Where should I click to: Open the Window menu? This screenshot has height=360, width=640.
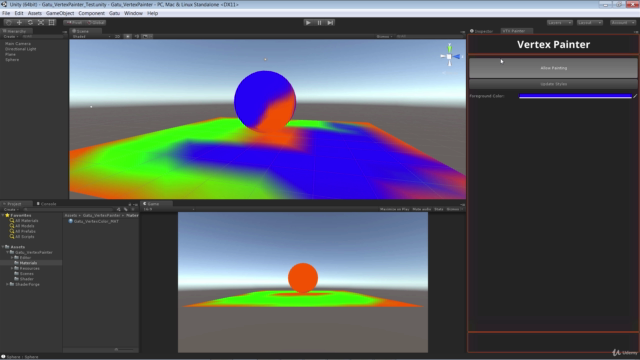pyautogui.click(x=133, y=13)
